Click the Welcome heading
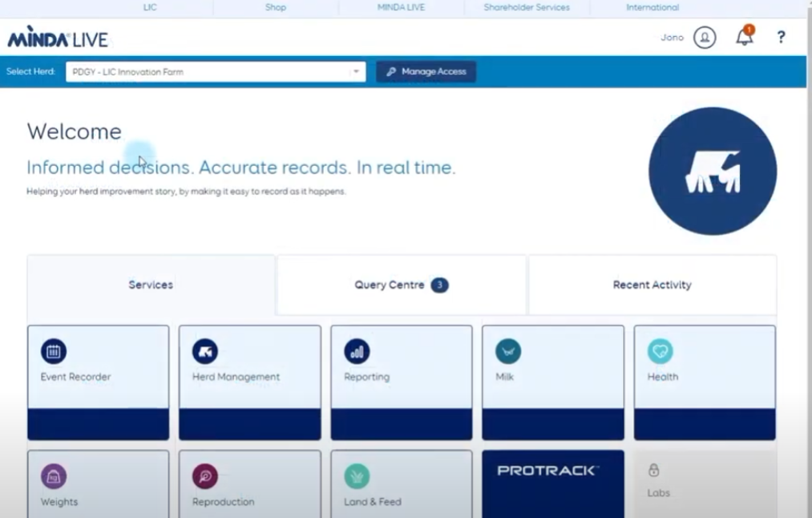The width and height of the screenshot is (812, 518). (74, 132)
